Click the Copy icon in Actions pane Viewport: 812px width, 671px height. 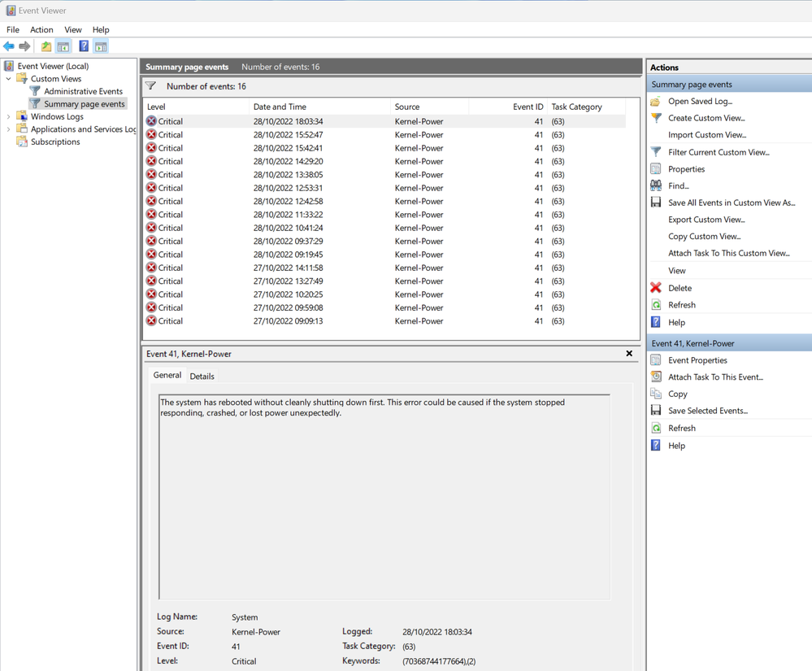(656, 394)
